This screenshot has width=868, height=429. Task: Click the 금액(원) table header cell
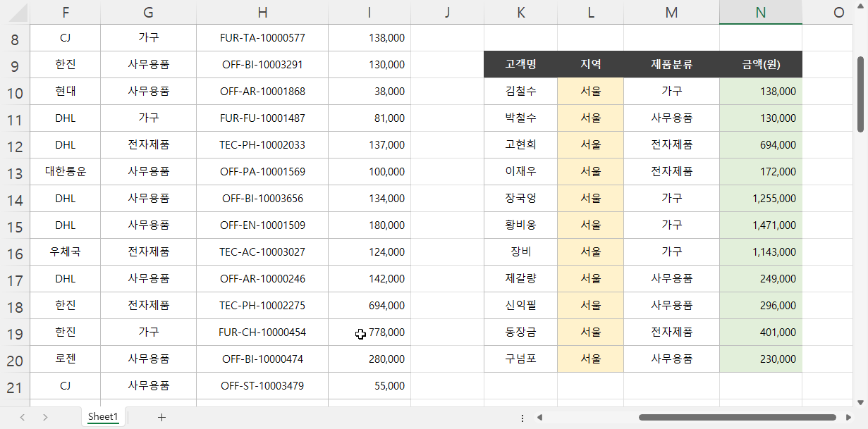click(761, 65)
